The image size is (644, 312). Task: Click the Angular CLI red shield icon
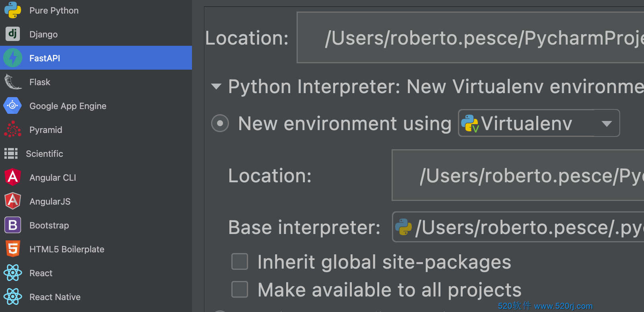click(13, 177)
